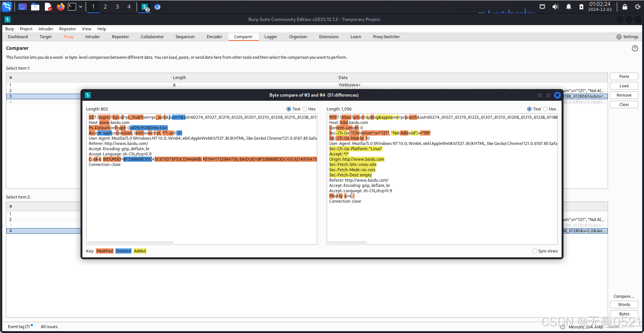Switch to workspace 4
Viewport: 644px width, 333px height.
point(129,7)
